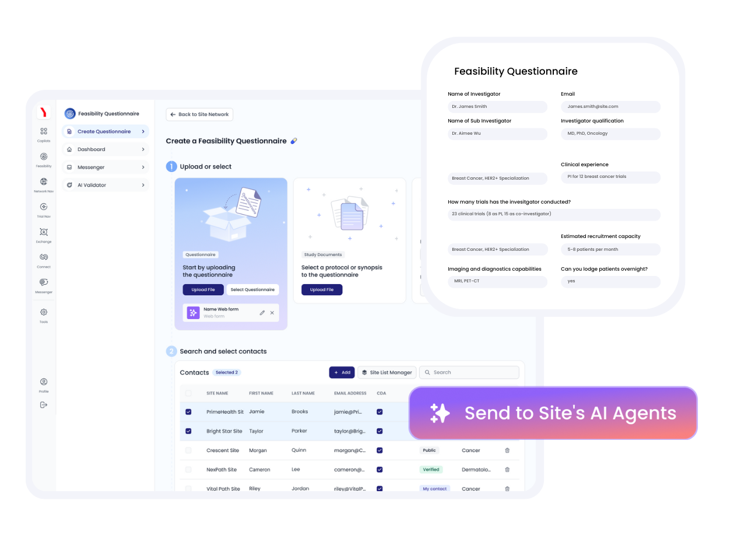
Task: Click the Taylor row CDA toggle
Action: click(x=379, y=430)
